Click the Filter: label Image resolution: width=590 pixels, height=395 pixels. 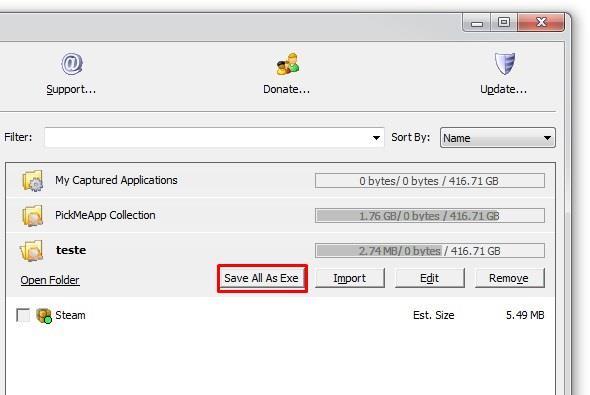coord(18,137)
